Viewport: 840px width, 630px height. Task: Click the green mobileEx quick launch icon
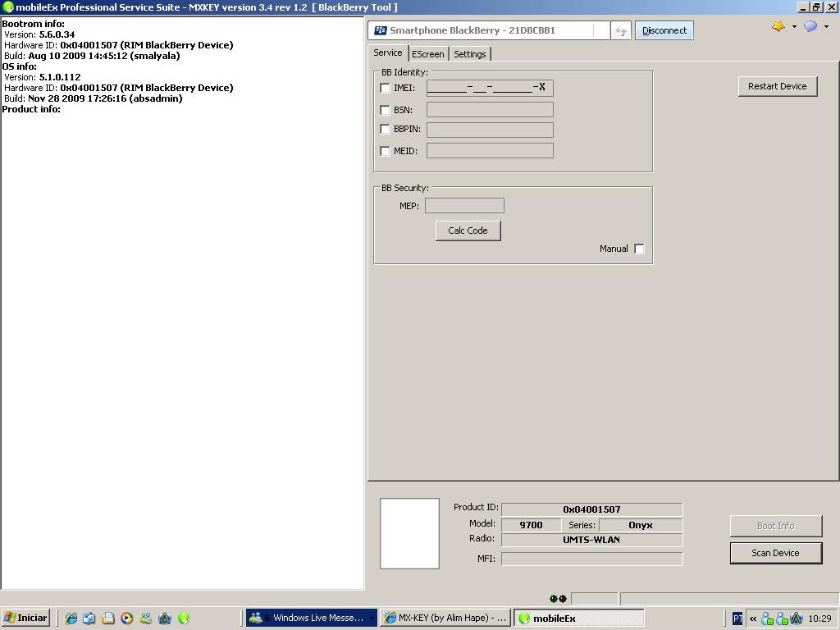pos(184,619)
